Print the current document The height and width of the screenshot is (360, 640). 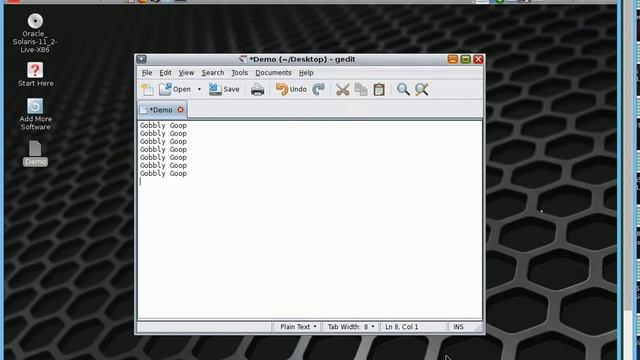click(258, 89)
